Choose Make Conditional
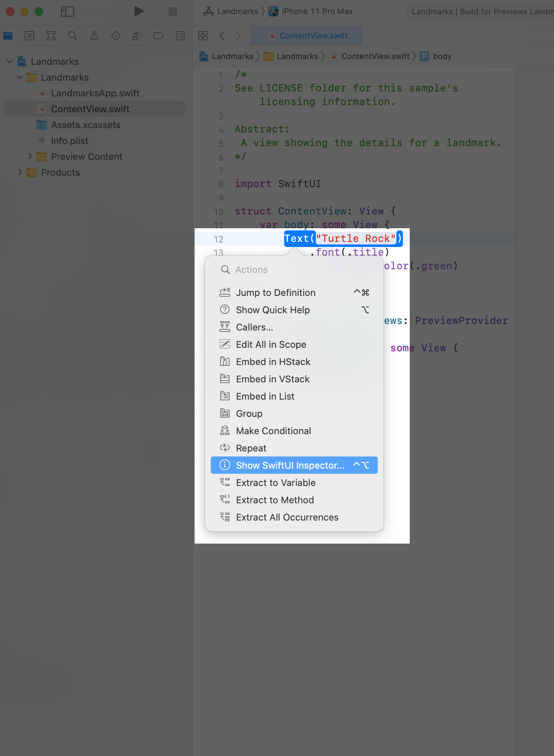Screen dimensions: 554x756 (x=294, y=431)
